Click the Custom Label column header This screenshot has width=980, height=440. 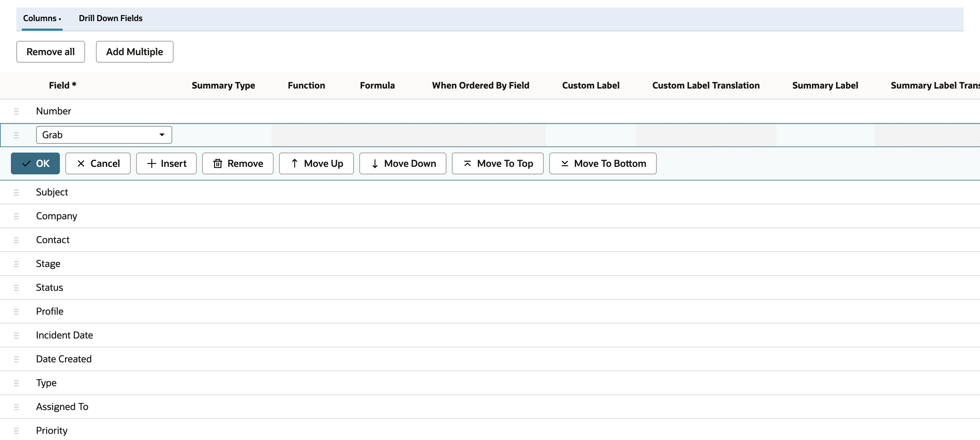click(591, 85)
